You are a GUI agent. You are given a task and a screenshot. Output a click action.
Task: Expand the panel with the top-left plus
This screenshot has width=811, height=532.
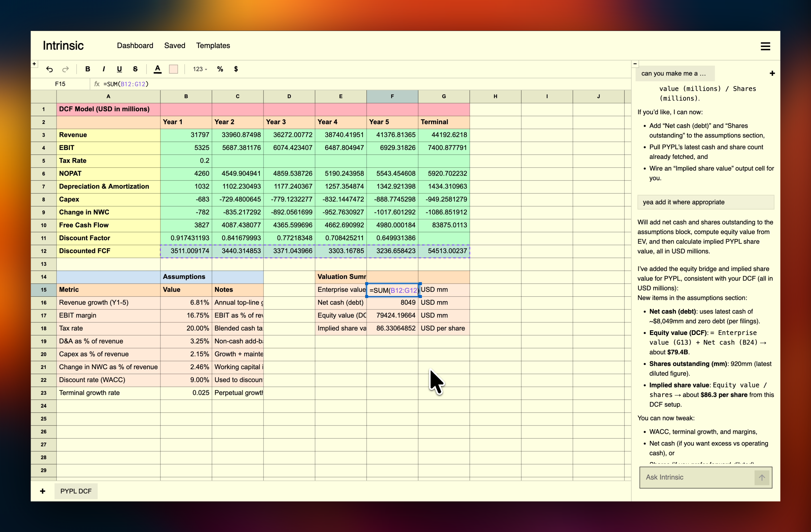(34, 64)
